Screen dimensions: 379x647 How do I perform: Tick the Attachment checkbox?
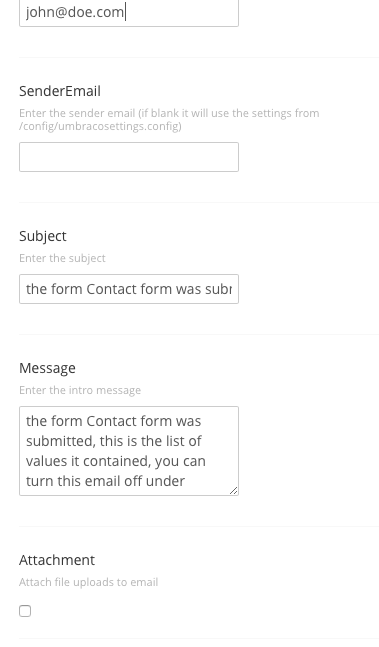click(25, 611)
